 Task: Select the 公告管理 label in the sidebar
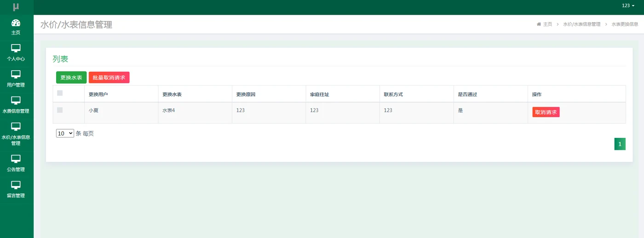16,170
